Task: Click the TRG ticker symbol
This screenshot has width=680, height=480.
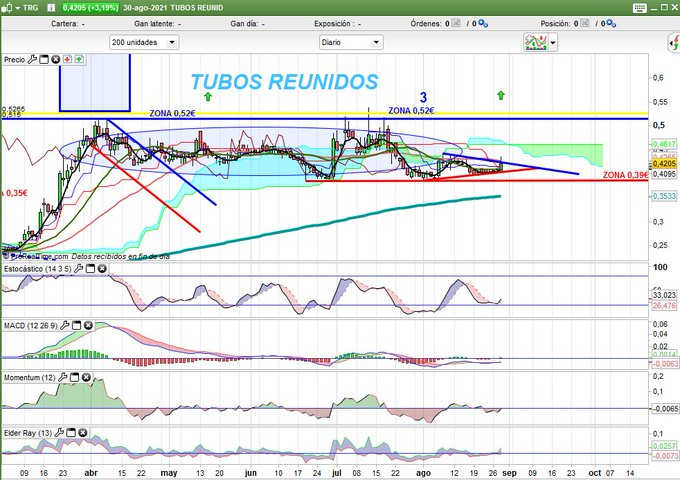Action: (x=30, y=8)
